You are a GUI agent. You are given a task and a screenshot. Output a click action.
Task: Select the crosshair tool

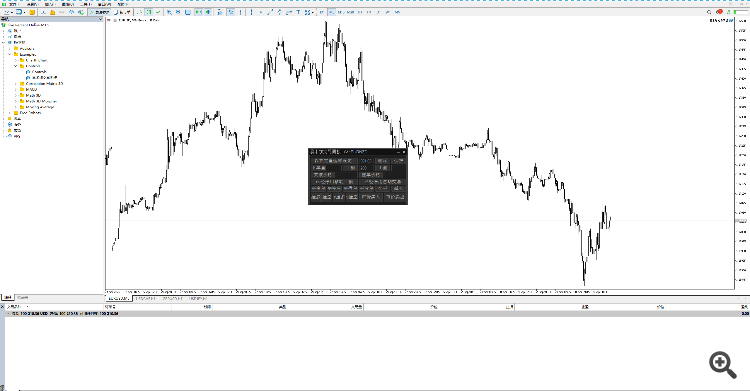[241, 12]
